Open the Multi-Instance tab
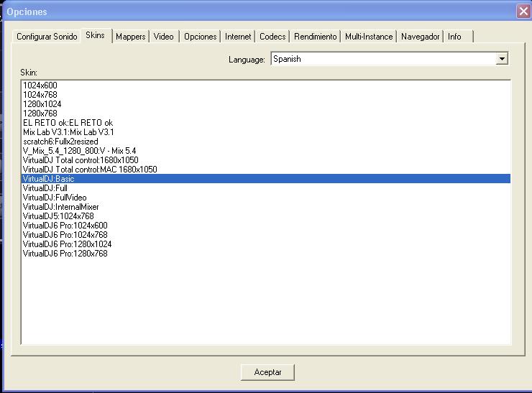The height and width of the screenshot is (393, 532). coord(369,37)
